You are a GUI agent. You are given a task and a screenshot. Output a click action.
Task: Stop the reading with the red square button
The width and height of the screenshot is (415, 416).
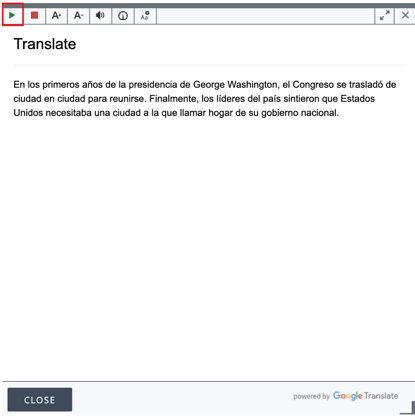click(34, 15)
